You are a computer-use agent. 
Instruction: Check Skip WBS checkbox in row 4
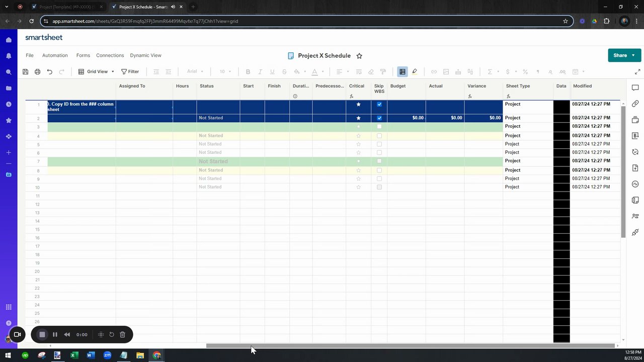click(379, 136)
